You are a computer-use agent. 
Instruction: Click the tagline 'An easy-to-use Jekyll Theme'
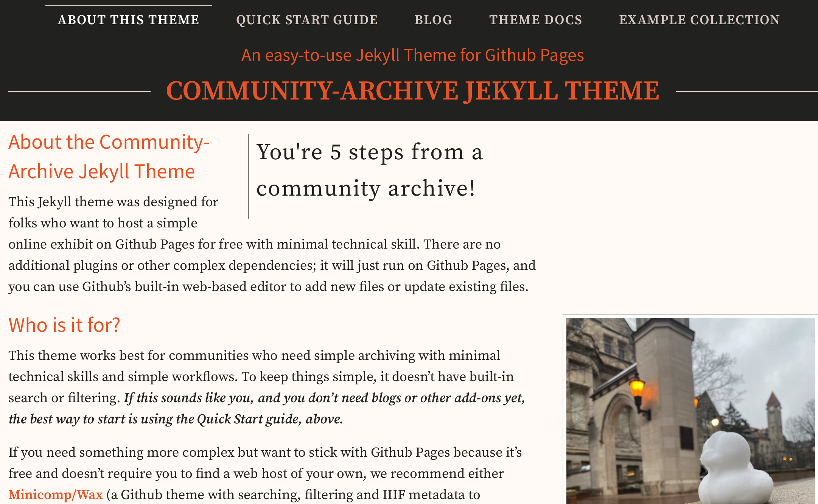click(412, 55)
